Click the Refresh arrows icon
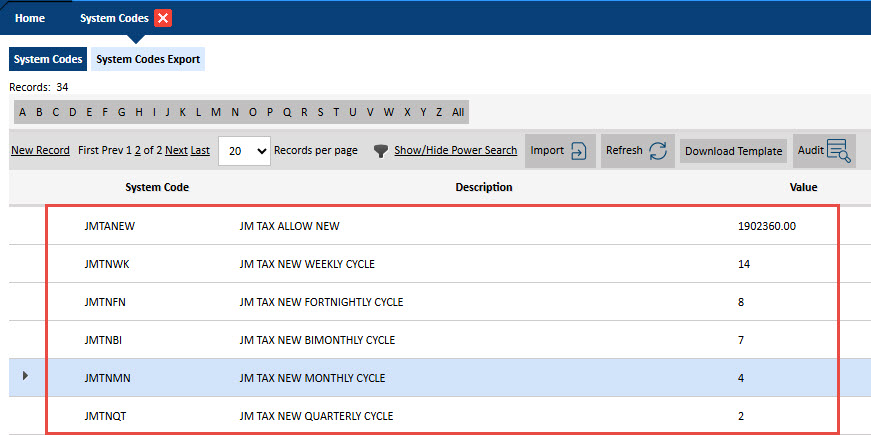Viewport: 871px width, 435px height. 657,151
